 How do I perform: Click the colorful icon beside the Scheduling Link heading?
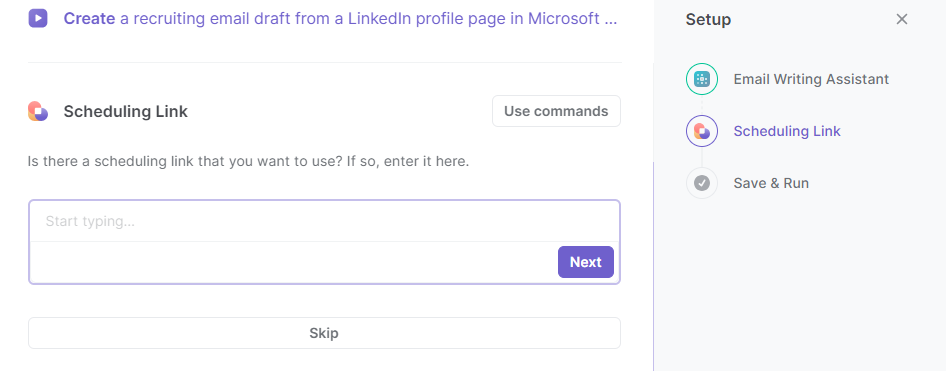pos(38,112)
